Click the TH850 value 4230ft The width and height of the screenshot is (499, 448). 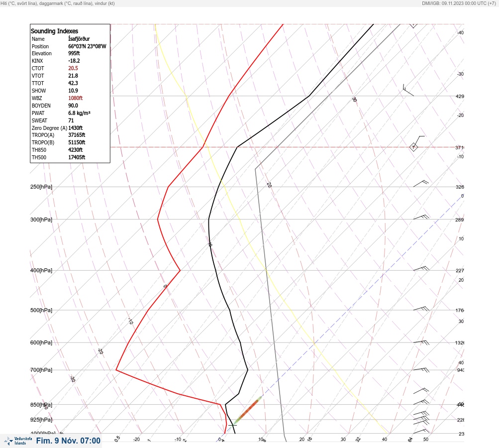(76, 150)
